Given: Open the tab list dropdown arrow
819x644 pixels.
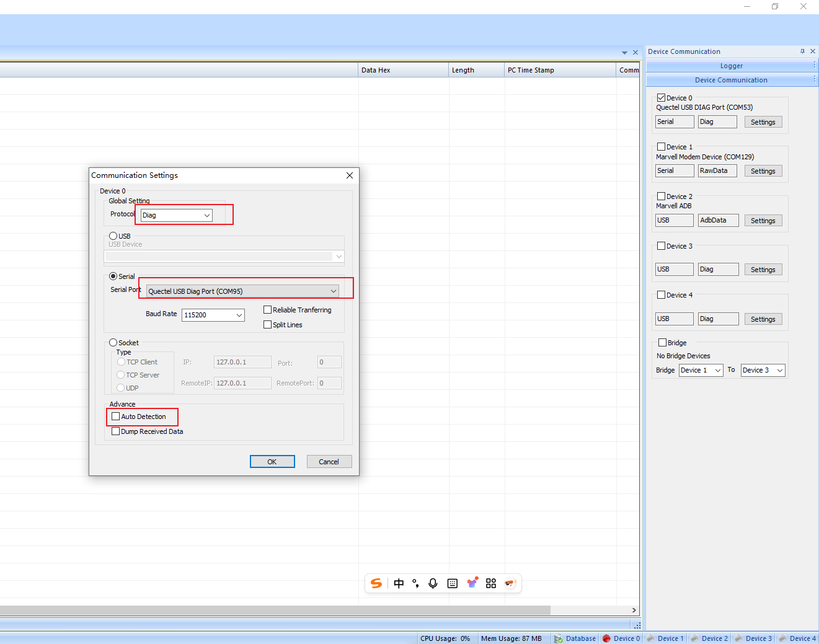Looking at the screenshot, I should [x=624, y=53].
